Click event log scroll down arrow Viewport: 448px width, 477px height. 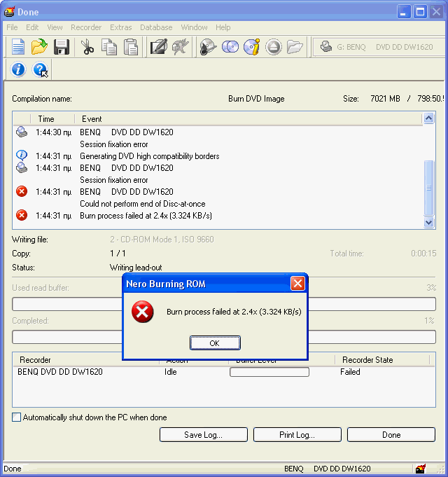click(429, 222)
